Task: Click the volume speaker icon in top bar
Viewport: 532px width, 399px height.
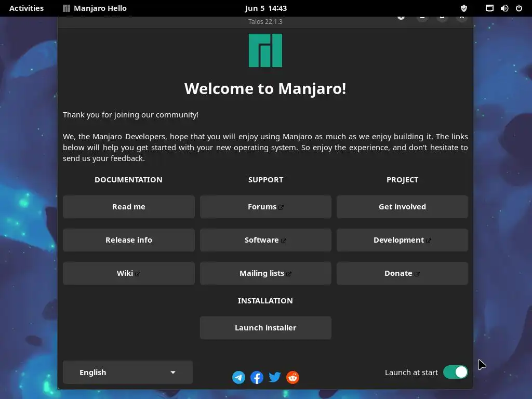Action: pyautogui.click(x=504, y=8)
